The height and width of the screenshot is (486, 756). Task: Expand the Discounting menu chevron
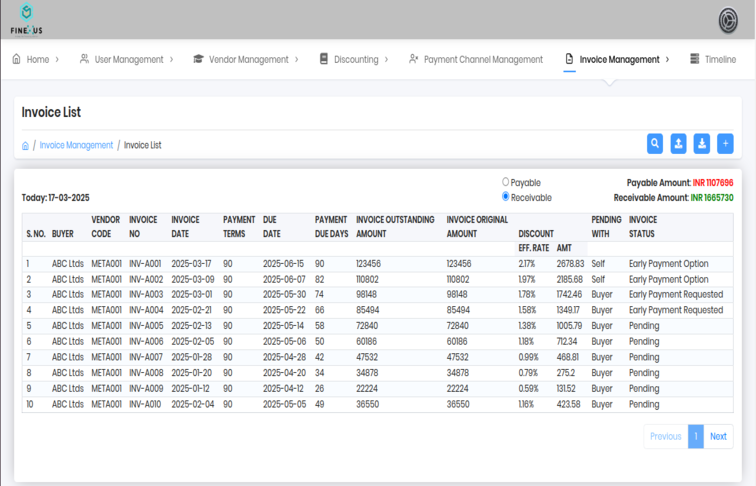(x=387, y=60)
